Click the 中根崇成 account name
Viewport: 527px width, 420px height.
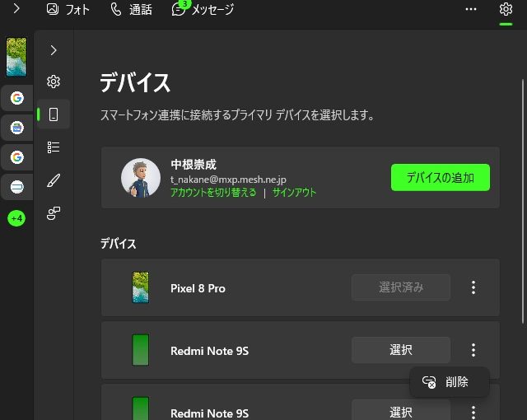[x=194, y=165]
